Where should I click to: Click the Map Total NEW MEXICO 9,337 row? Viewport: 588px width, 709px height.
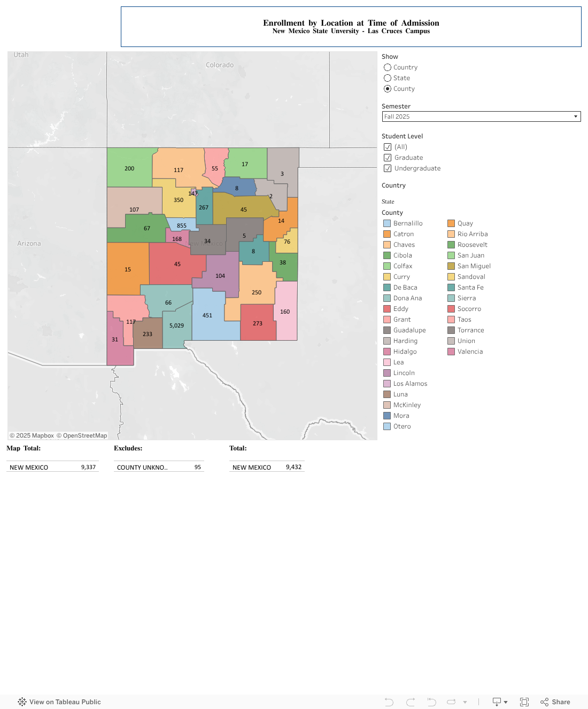tap(52, 467)
